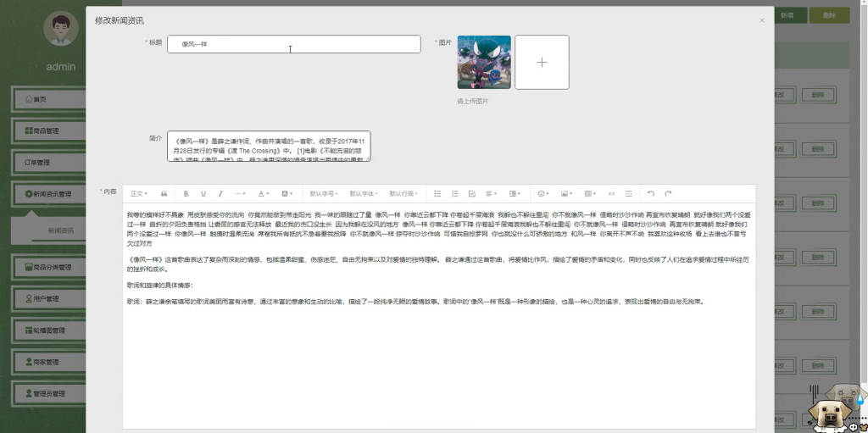Click the uploaded news image thumbnail

[x=484, y=62]
